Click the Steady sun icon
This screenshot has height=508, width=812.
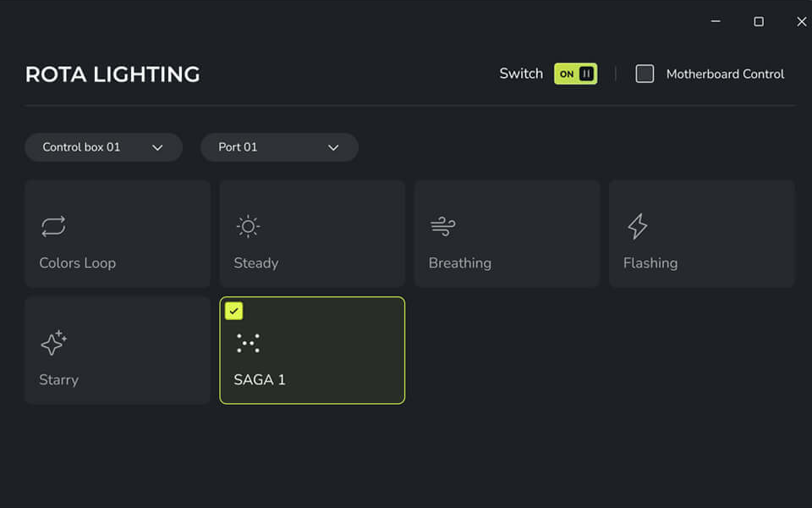248,226
